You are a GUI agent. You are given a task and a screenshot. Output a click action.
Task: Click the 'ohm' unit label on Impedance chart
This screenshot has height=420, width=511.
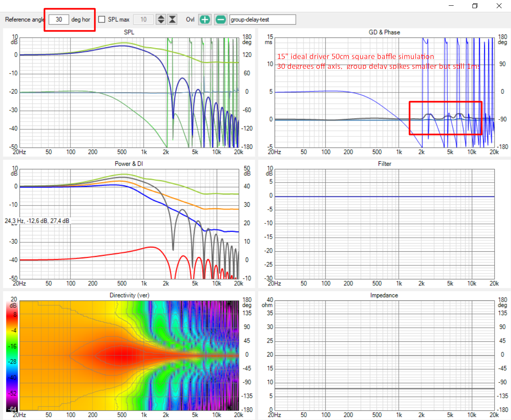pyautogui.click(x=267, y=305)
